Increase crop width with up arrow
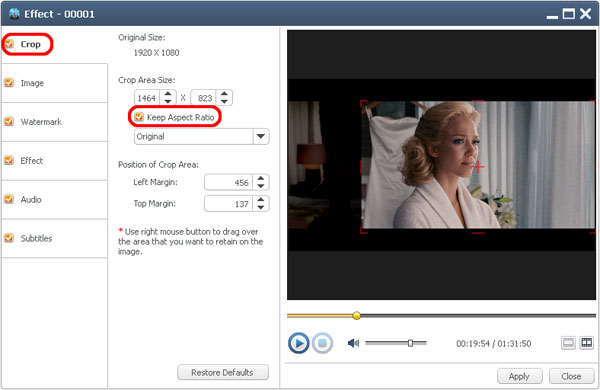The image size is (600, 390). tap(168, 94)
